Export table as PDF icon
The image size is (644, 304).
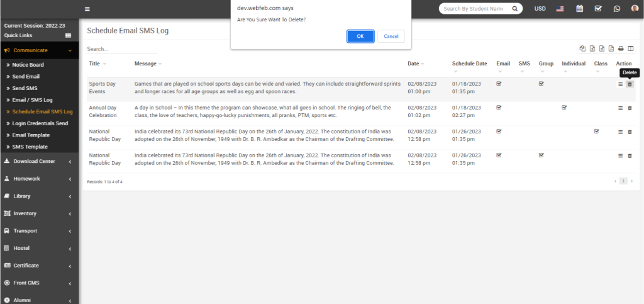pos(611,48)
